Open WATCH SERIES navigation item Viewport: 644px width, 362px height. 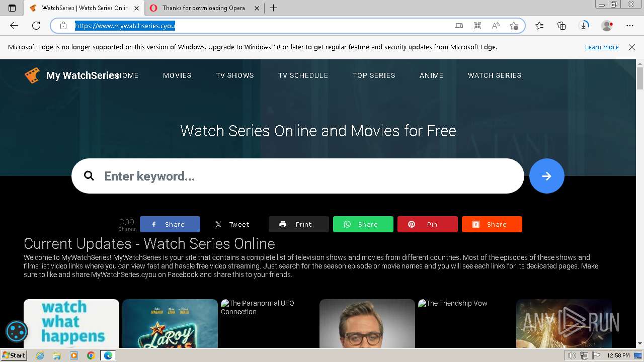[495, 75]
